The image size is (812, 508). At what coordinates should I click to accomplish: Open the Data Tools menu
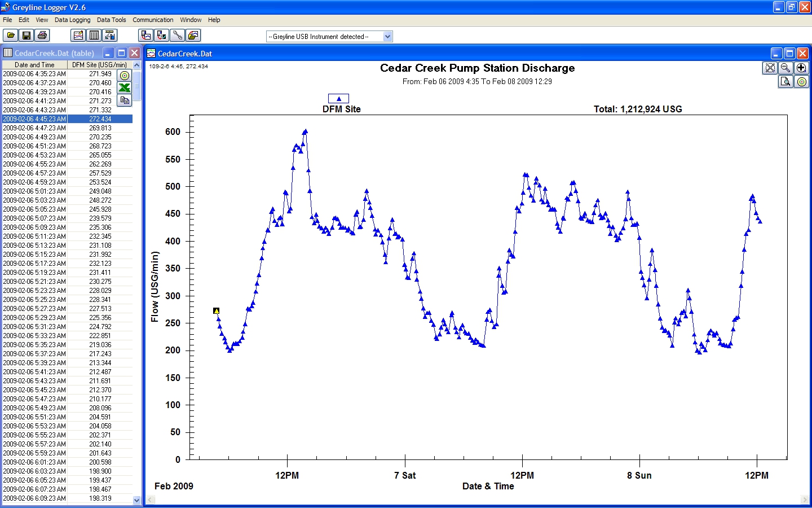tap(111, 20)
